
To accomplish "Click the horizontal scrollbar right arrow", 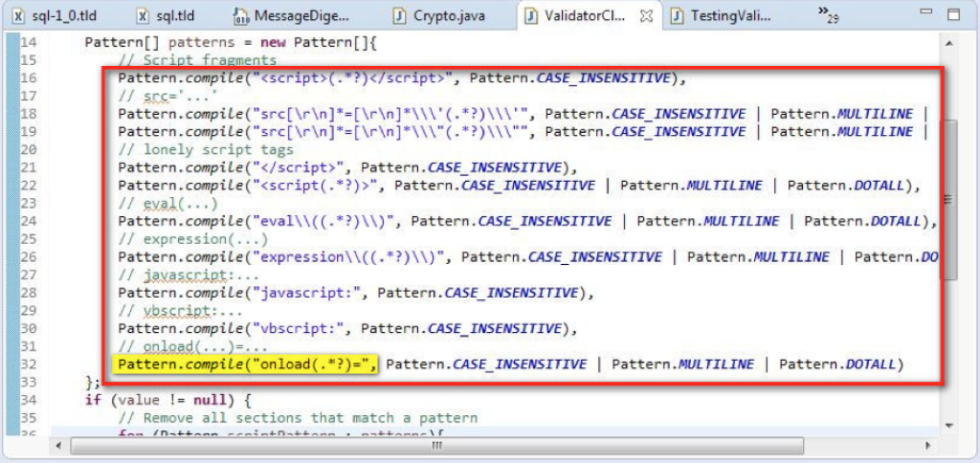I will click(x=928, y=446).
